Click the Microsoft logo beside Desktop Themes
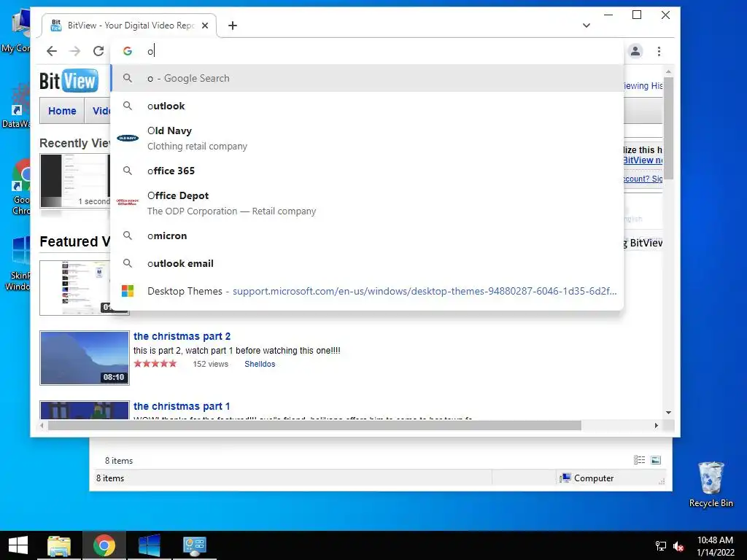 coord(128,291)
